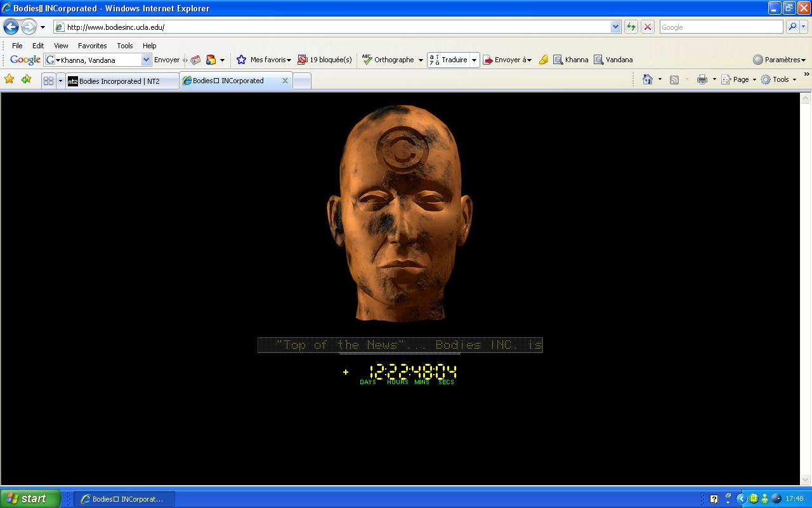The height and width of the screenshot is (508, 812).
Task: Open a new blank tab
Action: tap(302, 81)
